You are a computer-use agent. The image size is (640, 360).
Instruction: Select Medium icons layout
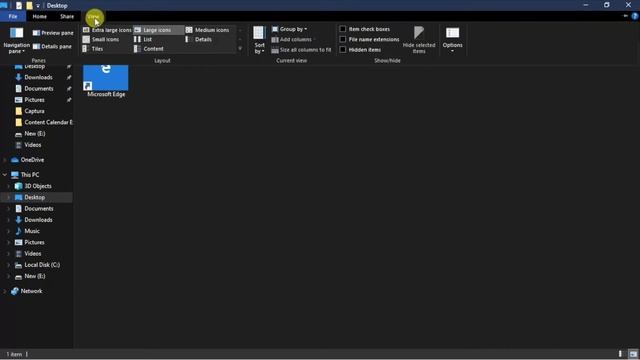pos(208,30)
